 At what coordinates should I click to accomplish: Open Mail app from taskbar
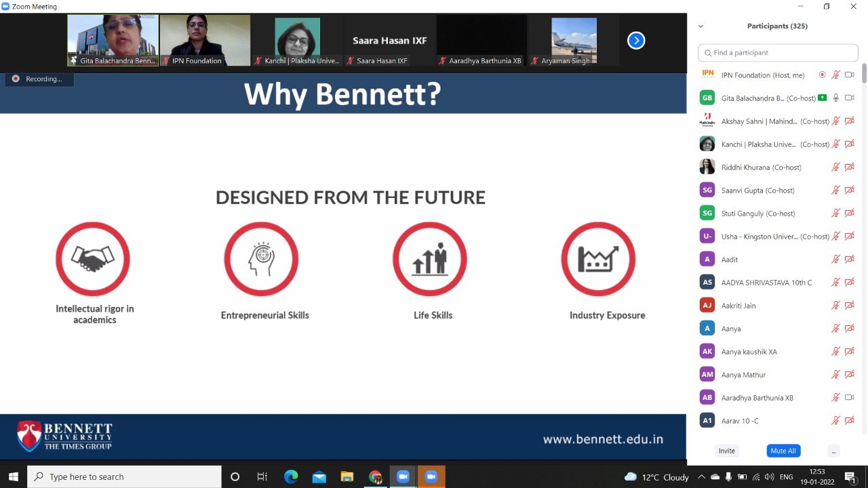pos(319,477)
